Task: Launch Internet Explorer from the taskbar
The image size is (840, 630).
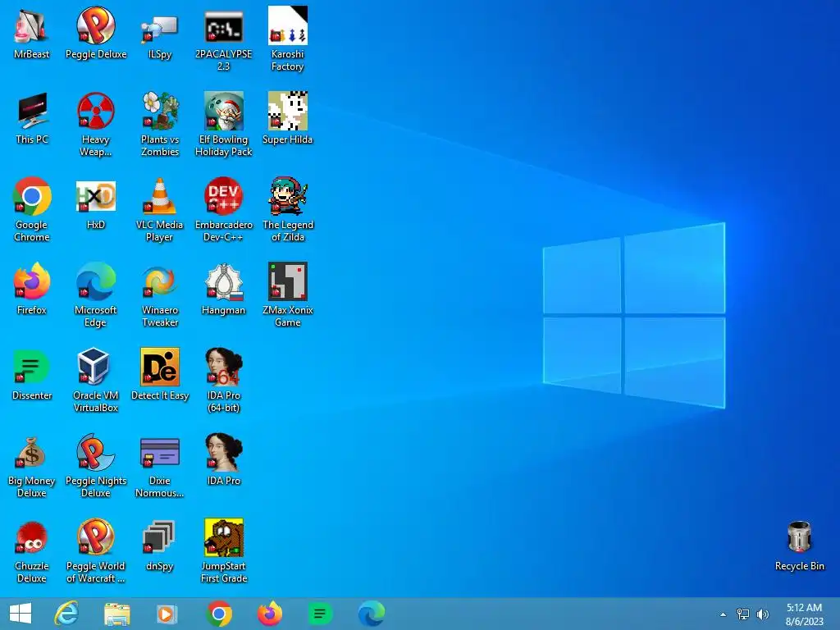Action: [x=66, y=614]
